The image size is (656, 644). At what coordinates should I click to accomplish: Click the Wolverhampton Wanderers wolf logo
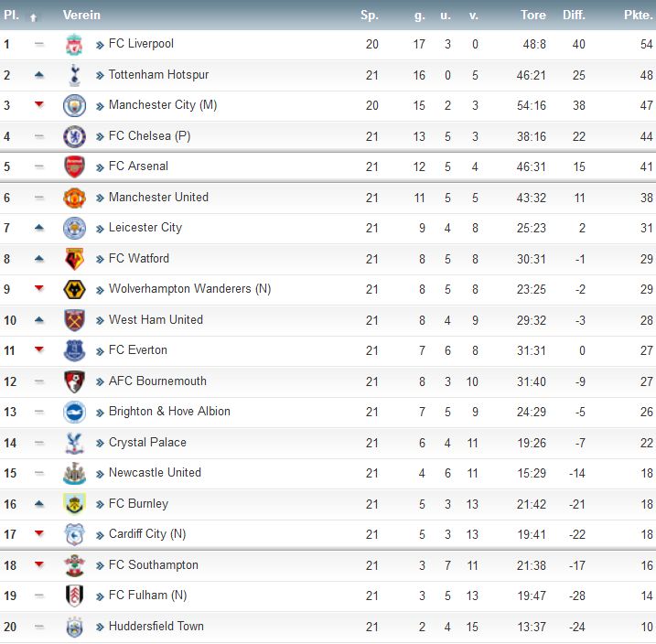point(74,289)
